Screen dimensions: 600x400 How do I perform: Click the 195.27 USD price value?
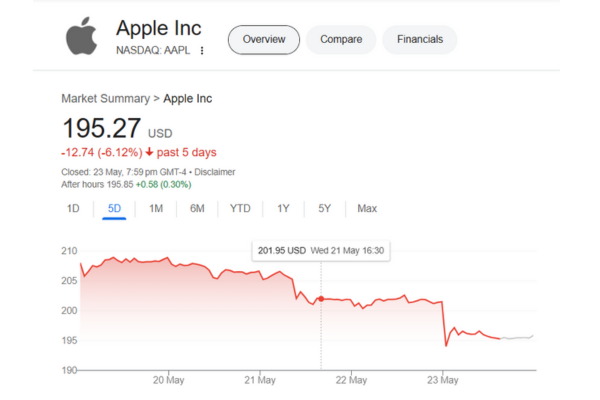[x=101, y=128]
